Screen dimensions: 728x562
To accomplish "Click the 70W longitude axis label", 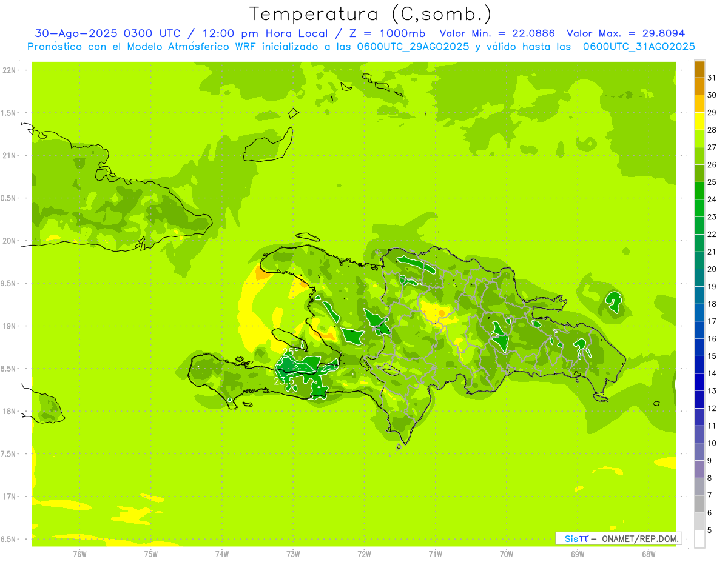I will [507, 554].
